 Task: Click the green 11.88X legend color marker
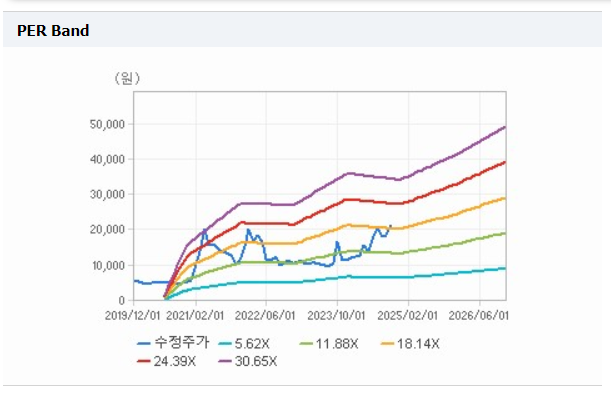point(307,344)
